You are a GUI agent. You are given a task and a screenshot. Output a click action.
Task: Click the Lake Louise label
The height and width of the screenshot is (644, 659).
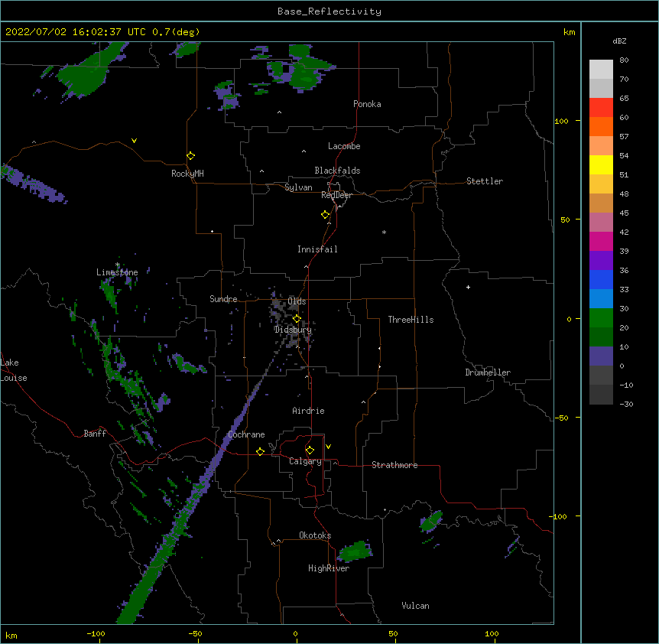pyautogui.click(x=14, y=370)
